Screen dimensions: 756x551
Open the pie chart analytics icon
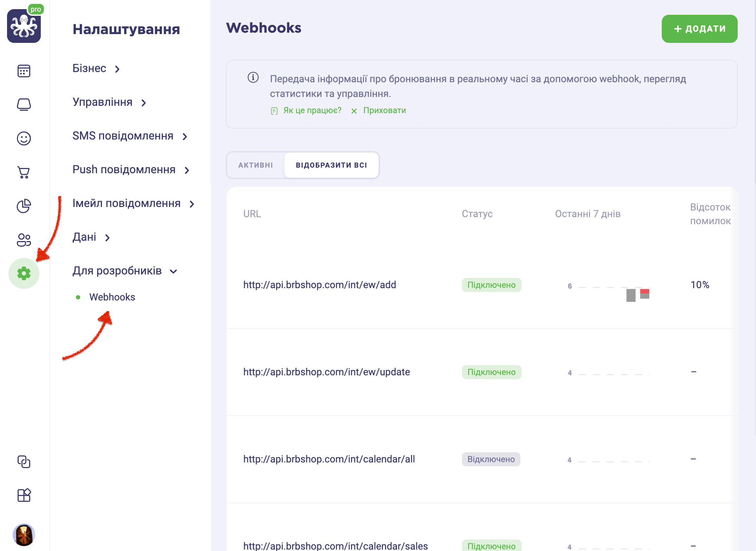click(24, 206)
